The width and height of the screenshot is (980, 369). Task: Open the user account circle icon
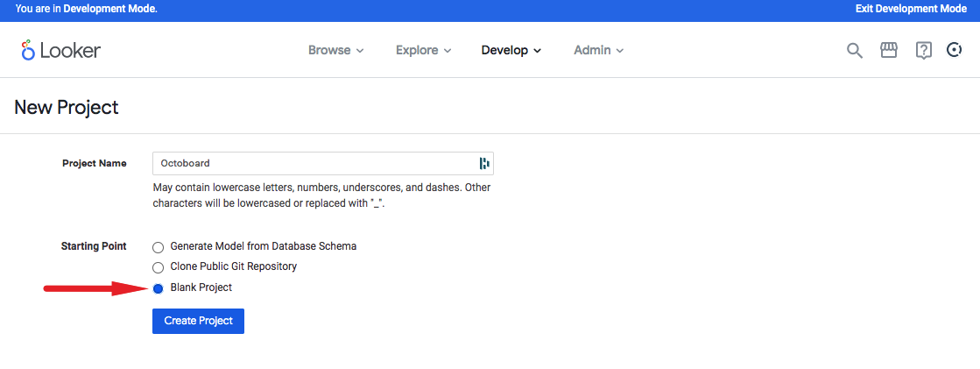[955, 50]
